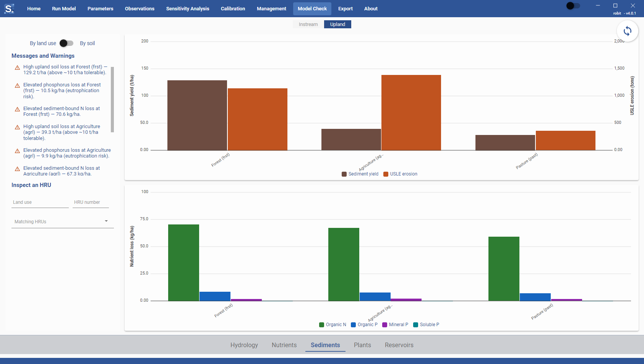Open Observations menu item

(140, 9)
